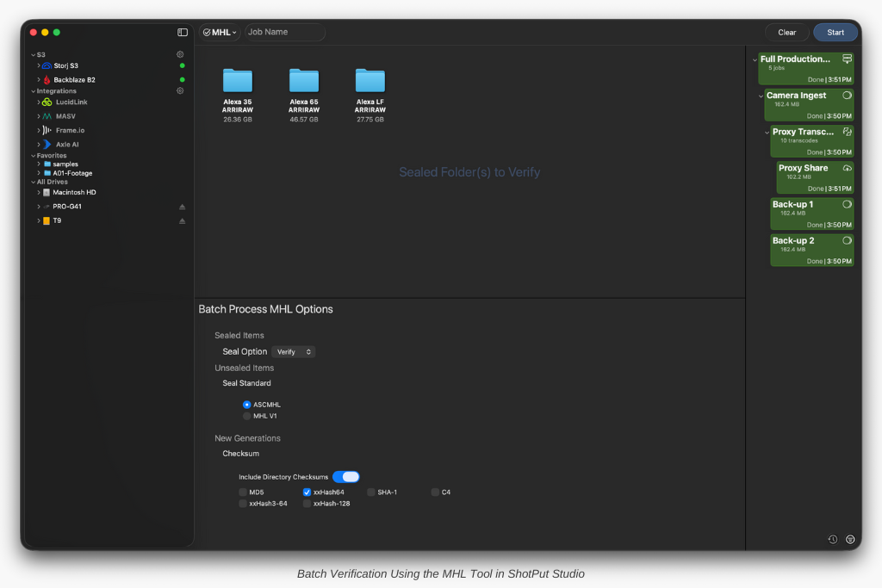Toggle the sidebar panel icon
The width and height of the screenshot is (882, 588).
click(x=183, y=33)
